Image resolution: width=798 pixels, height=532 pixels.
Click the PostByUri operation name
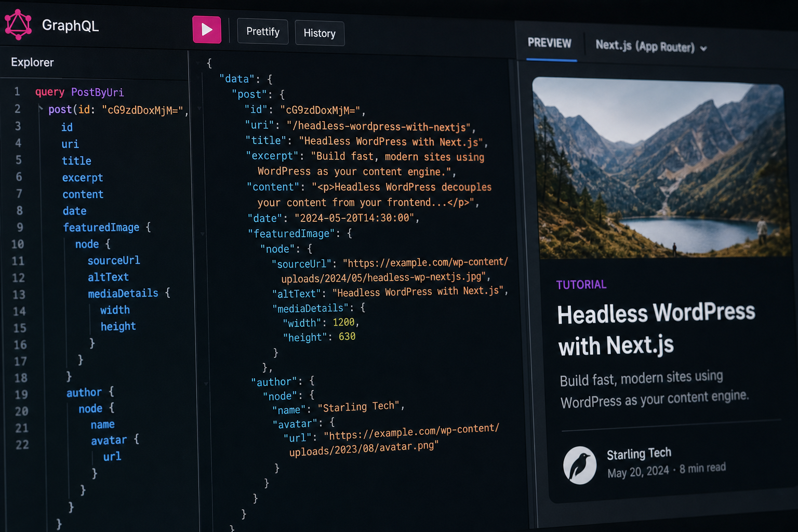[97, 92]
